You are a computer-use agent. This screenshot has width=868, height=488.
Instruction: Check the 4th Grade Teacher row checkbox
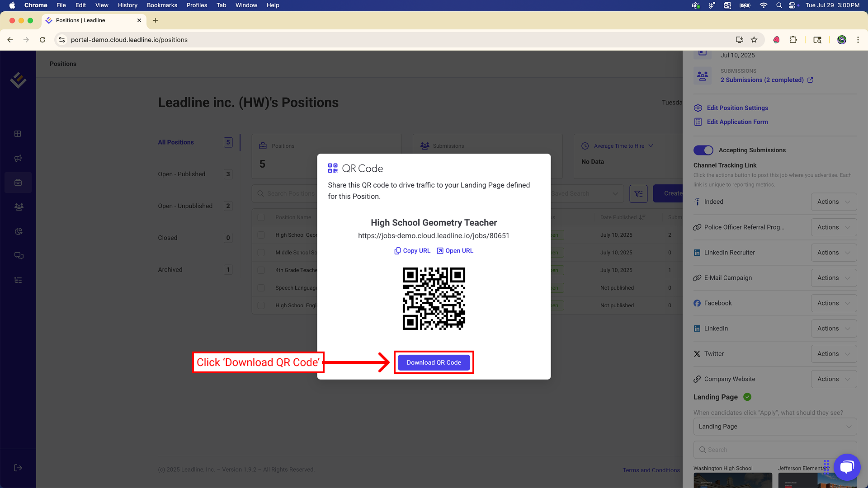[x=261, y=270]
